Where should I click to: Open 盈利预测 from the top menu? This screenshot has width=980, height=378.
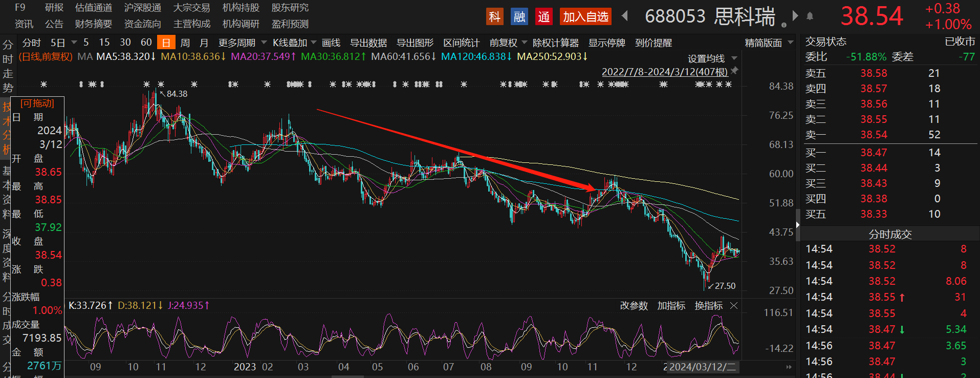pos(290,24)
